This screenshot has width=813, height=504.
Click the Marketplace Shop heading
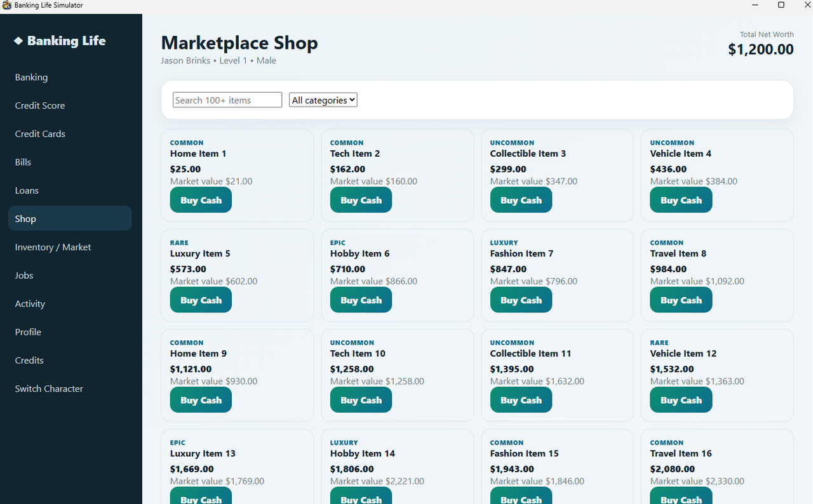(x=239, y=43)
